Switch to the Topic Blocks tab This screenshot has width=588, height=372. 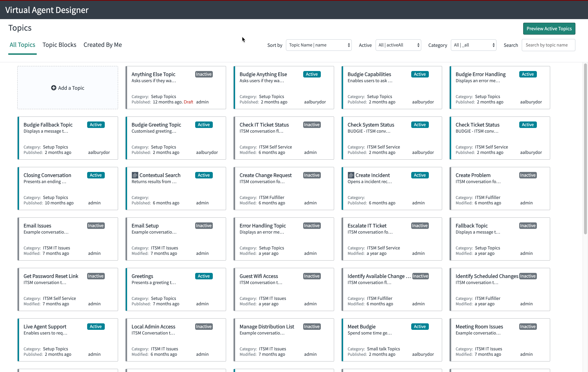(59, 45)
